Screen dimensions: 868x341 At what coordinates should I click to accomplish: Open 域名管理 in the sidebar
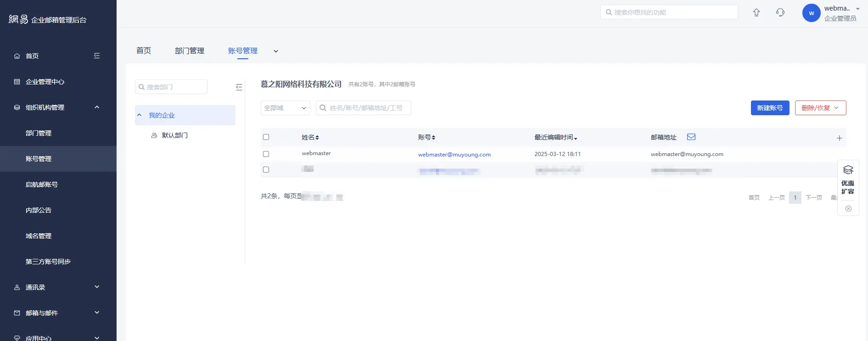click(x=39, y=236)
